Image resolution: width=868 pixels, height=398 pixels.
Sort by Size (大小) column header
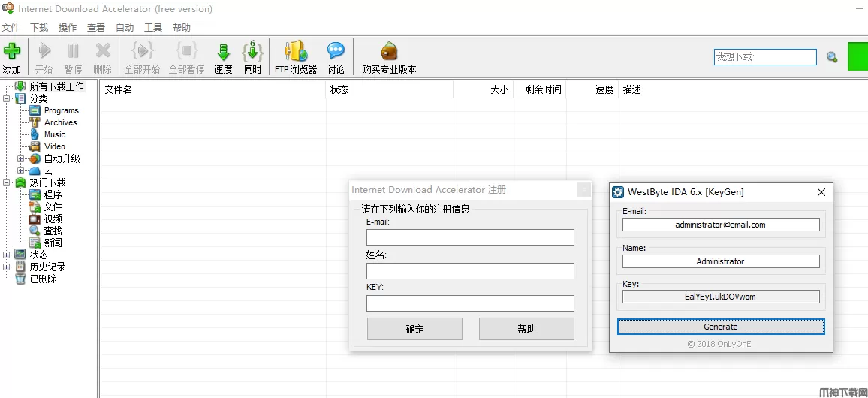484,89
